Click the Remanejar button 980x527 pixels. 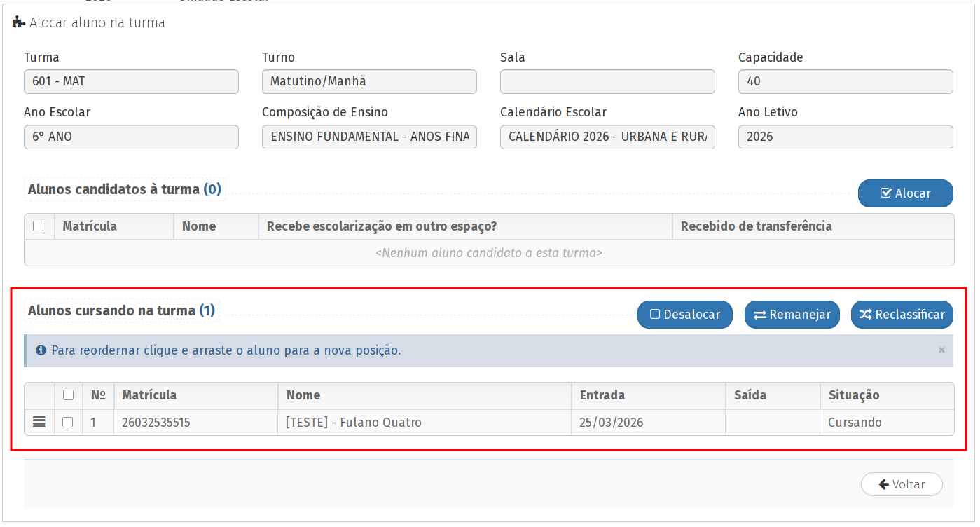[x=792, y=315]
